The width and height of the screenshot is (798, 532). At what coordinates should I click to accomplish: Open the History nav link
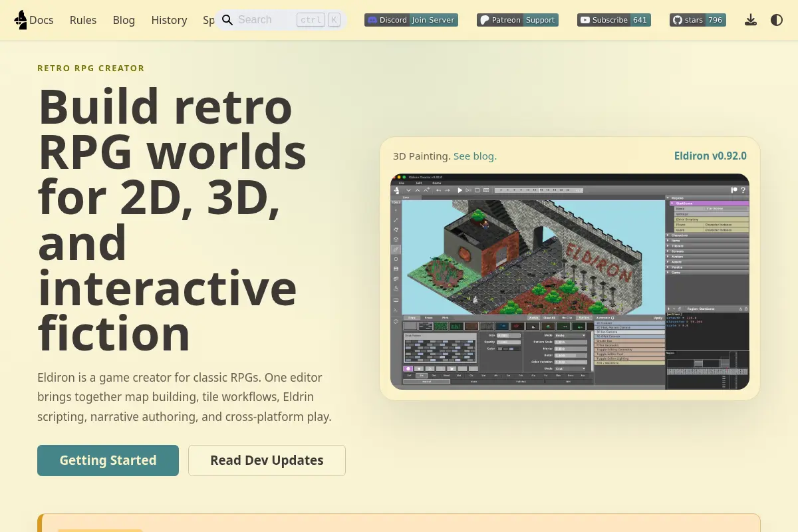tap(169, 20)
